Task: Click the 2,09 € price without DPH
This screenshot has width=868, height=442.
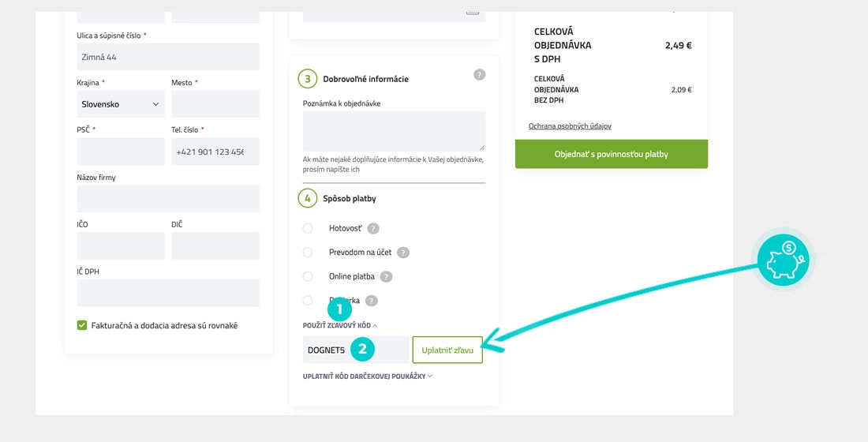Action: coord(682,90)
